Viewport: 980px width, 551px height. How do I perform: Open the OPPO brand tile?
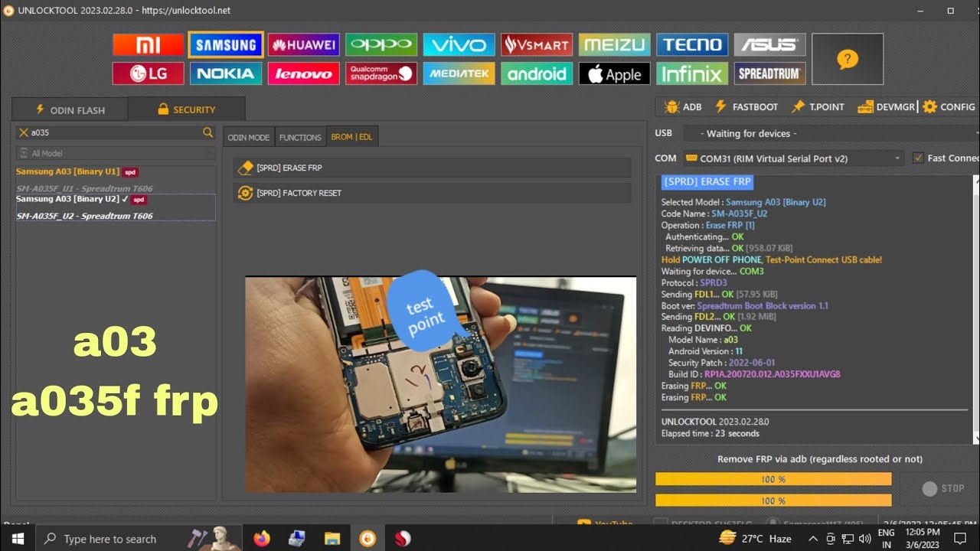point(381,45)
